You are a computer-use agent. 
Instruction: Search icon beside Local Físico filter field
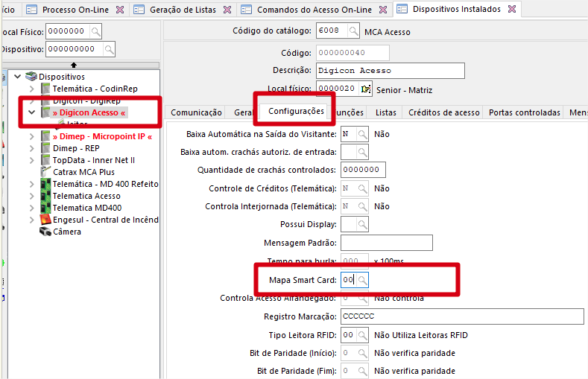tap(95, 31)
